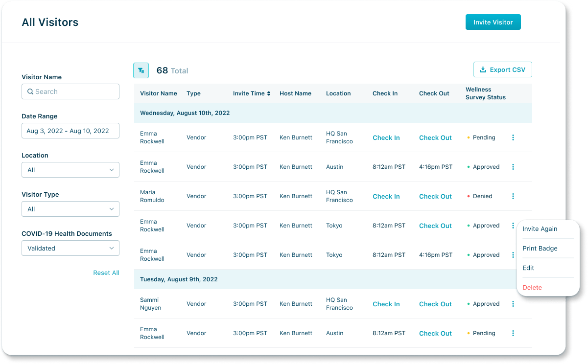588x364 pixels.
Task: Open the COVID-19 Health Documents dropdown
Action: coord(70,248)
